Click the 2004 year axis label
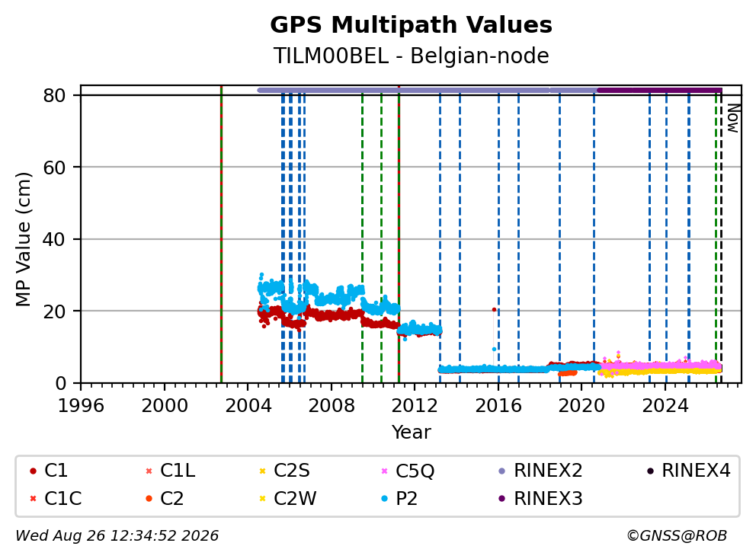The image size is (756, 559). point(248,406)
